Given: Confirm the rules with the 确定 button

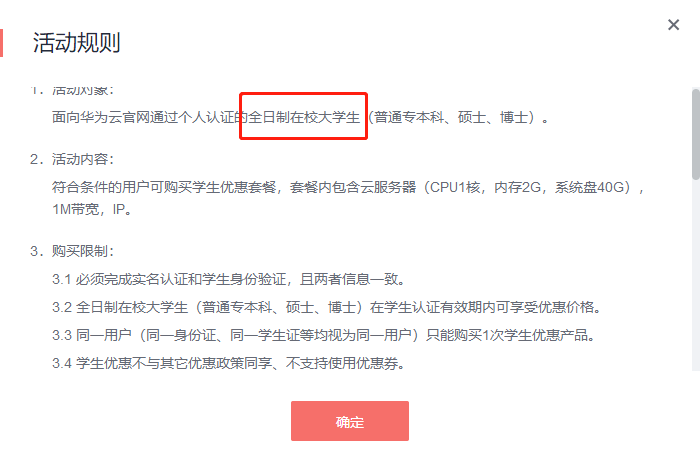Looking at the screenshot, I should [x=350, y=421].
